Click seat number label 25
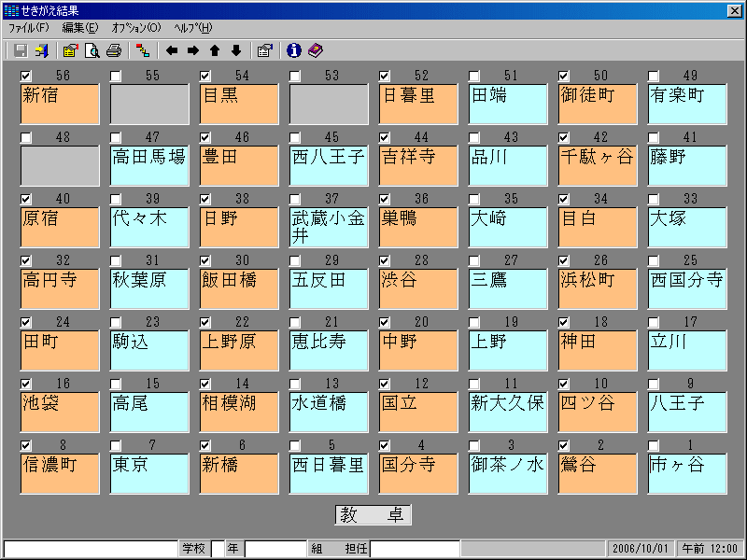Viewport: 747px width, 560px height. coord(690,260)
